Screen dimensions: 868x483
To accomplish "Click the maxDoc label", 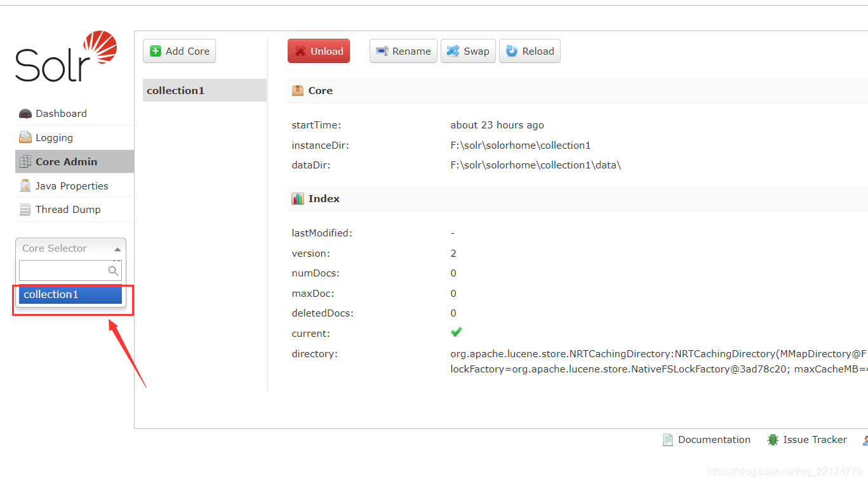I will [x=313, y=294].
